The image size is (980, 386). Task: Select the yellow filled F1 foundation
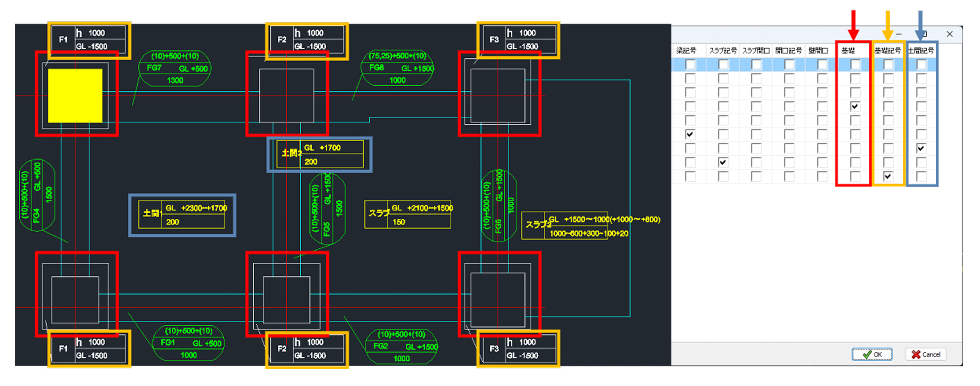pos(75,95)
